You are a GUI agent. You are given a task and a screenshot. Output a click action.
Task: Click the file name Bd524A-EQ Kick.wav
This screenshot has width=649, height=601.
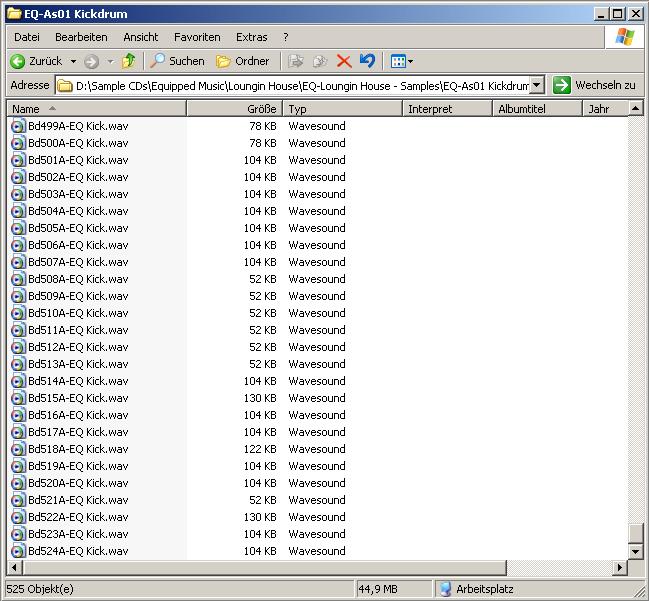click(78, 551)
